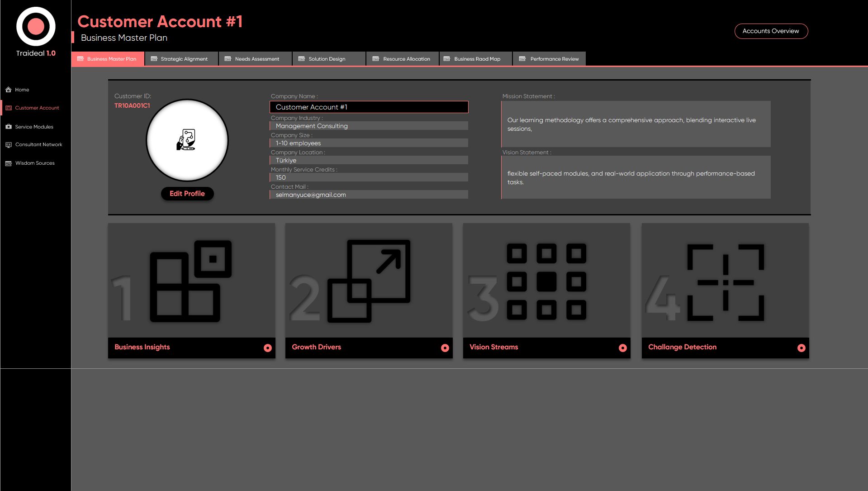Viewport: 868px width, 491px height.
Task: Switch to the Performance Review tab
Action: click(549, 59)
